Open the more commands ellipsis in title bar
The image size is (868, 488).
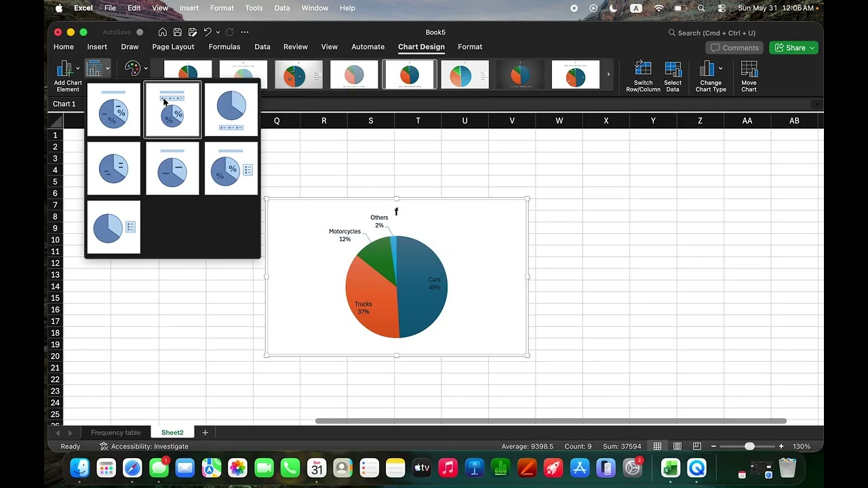[x=245, y=32]
